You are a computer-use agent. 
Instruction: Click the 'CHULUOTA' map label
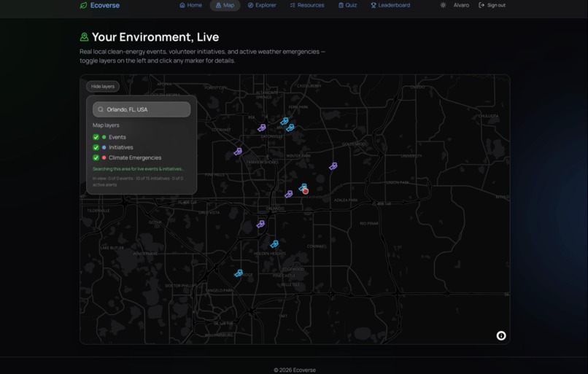(488, 116)
